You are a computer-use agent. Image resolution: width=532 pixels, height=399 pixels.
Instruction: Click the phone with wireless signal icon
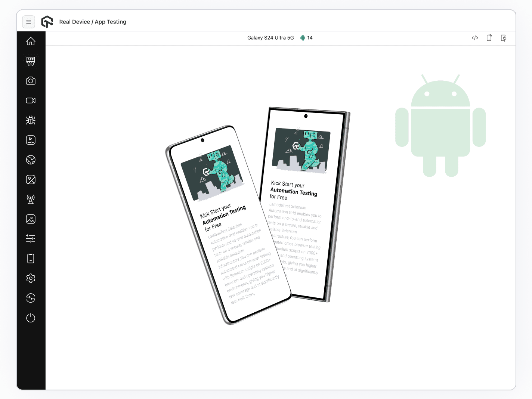click(x=489, y=38)
